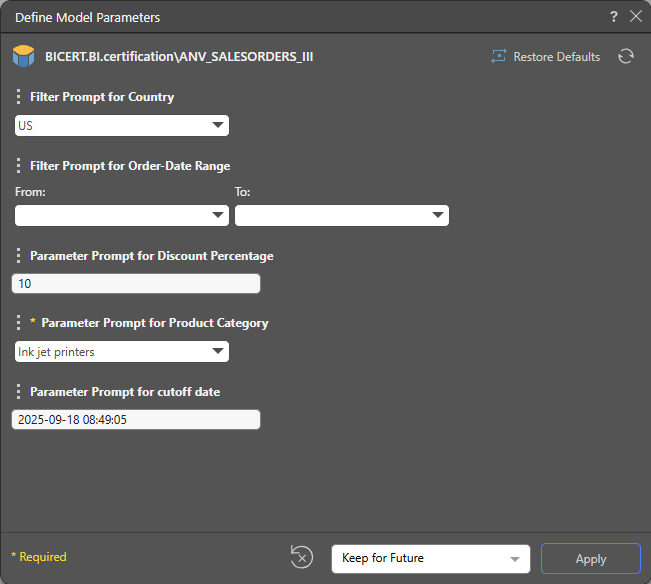The height and width of the screenshot is (584, 651).
Task: Click the Restore Defaults button
Action: pos(546,57)
